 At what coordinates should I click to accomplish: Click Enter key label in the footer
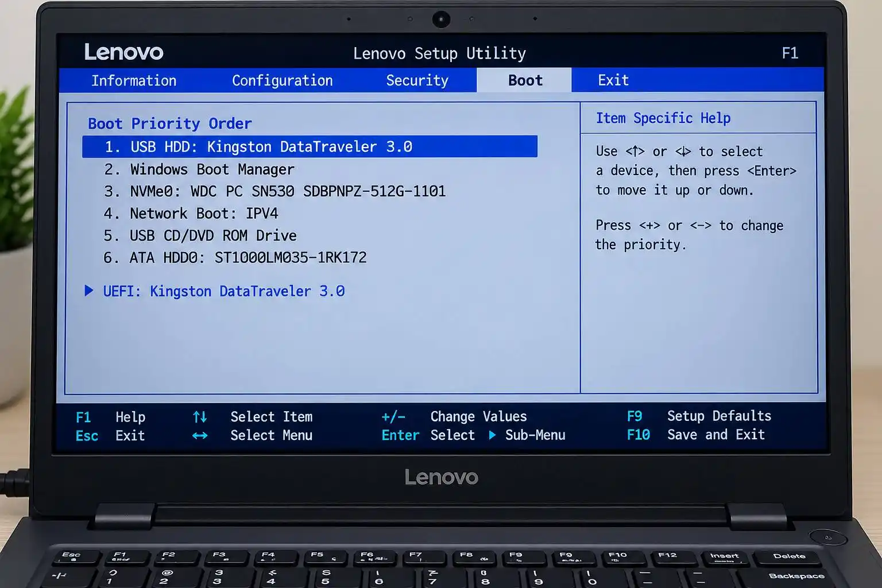click(400, 435)
